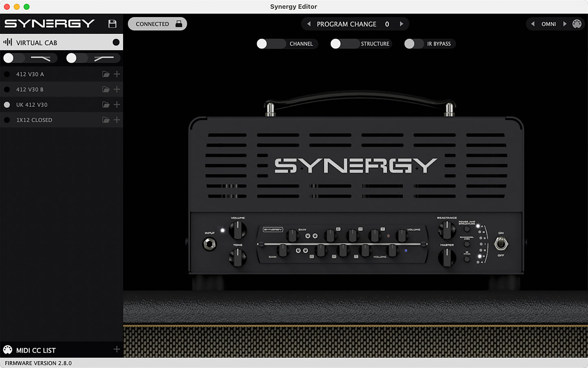Click plus icon next to 412 V30 B

117,89
